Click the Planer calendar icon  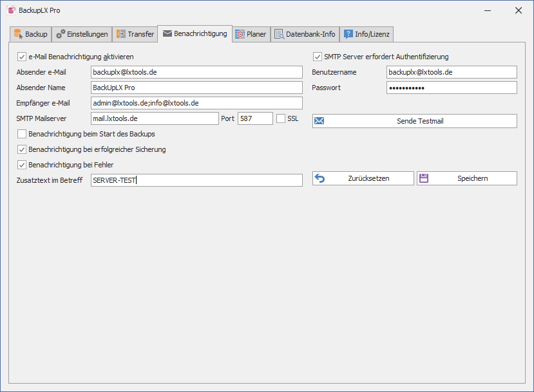pos(240,34)
